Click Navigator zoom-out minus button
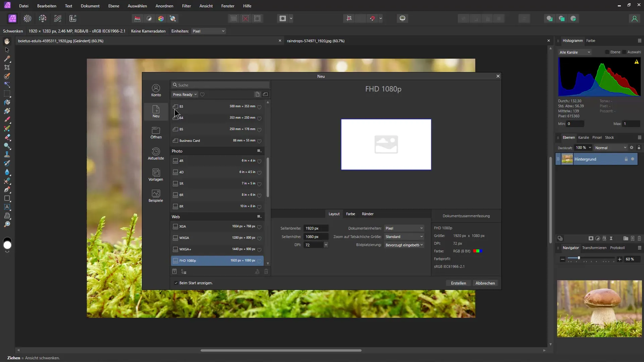The height and width of the screenshot is (362, 644). click(x=562, y=259)
